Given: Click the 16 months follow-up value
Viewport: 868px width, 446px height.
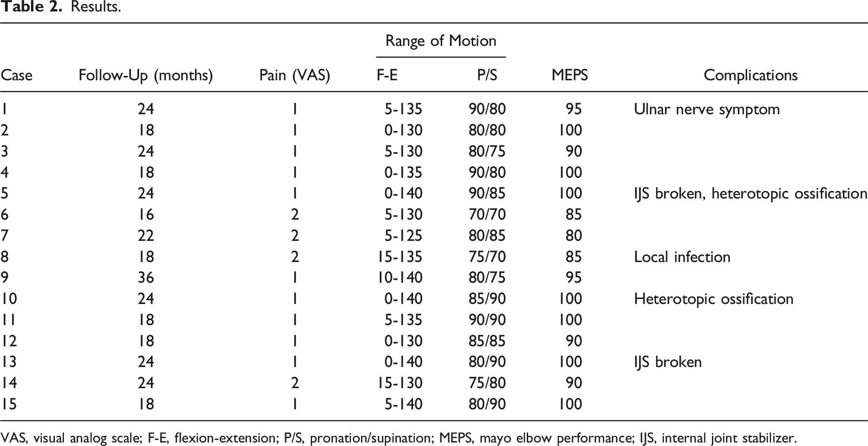Looking at the screenshot, I should [x=145, y=214].
